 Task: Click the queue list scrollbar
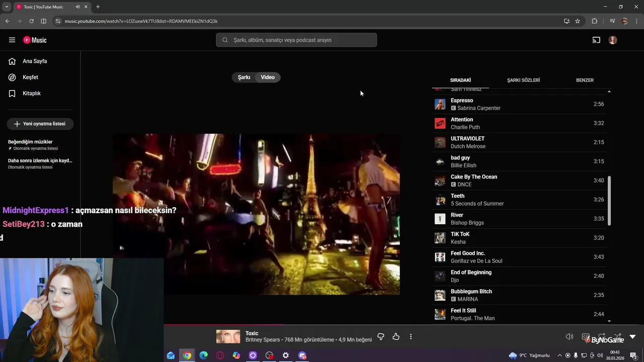point(609,201)
